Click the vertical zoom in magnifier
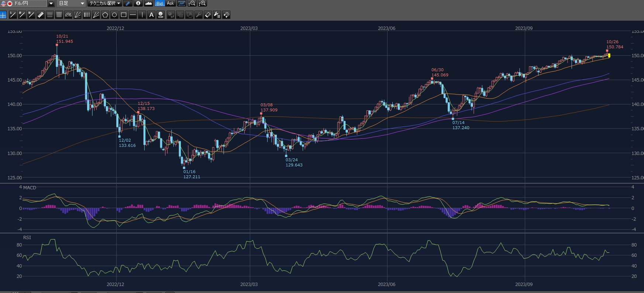The image size is (644, 293). tap(202, 3)
